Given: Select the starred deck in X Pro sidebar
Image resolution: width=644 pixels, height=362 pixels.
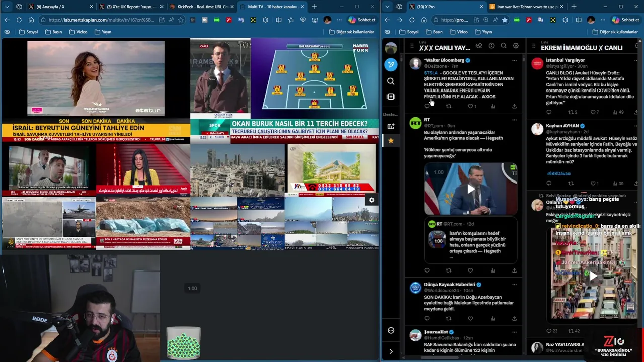Looking at the screenshot, I should point(391,141).
